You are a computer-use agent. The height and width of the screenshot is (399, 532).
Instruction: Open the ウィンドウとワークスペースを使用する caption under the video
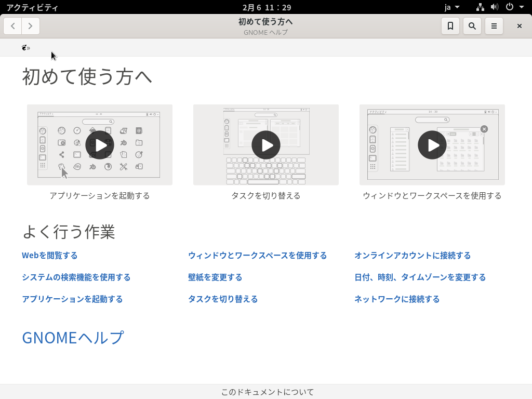432,196
